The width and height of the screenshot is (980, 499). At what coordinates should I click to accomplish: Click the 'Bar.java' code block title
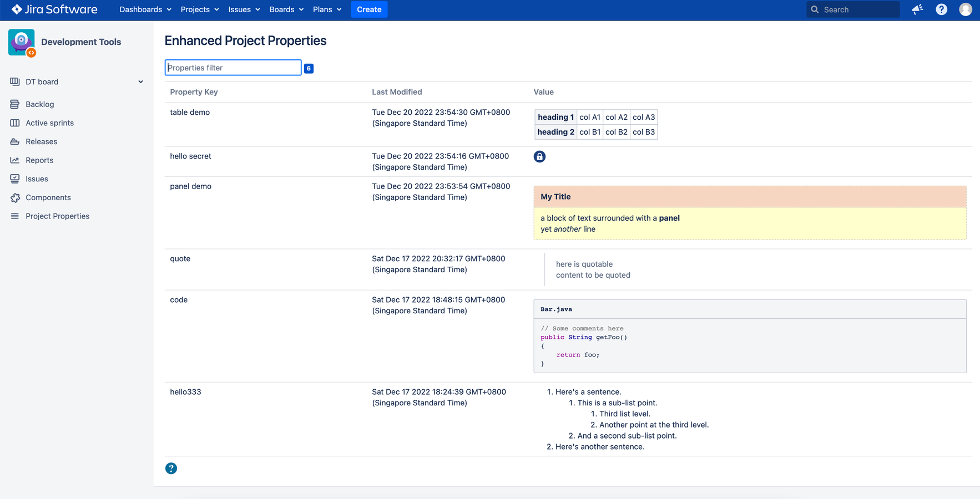556,309
